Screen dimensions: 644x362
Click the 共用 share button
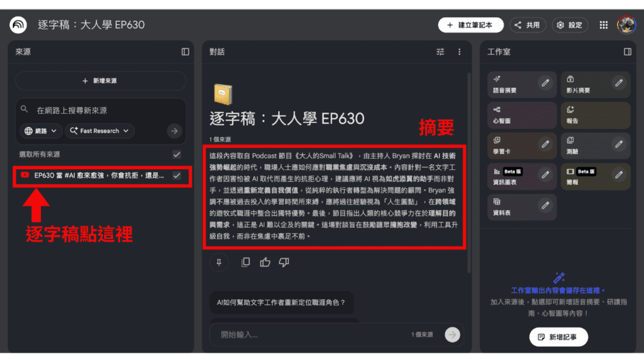click(527, 25)
